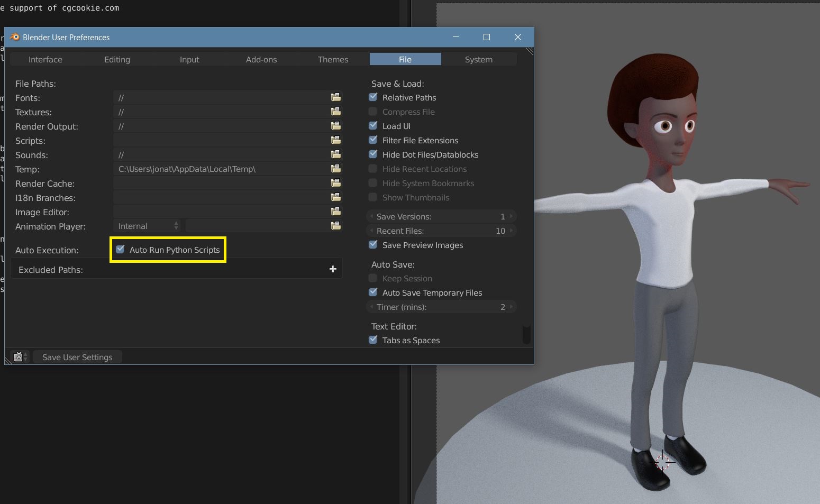
Task: Switch to the Interface tab
Action: (45, 59)
